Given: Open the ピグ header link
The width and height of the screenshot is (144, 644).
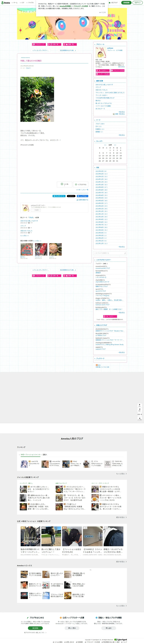Looking at the screenshot, I should pos(23,3).
